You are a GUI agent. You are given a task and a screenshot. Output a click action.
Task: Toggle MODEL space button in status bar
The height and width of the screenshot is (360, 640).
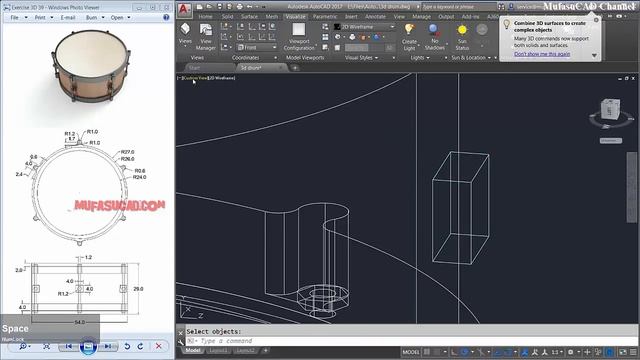tap(411, 352)
